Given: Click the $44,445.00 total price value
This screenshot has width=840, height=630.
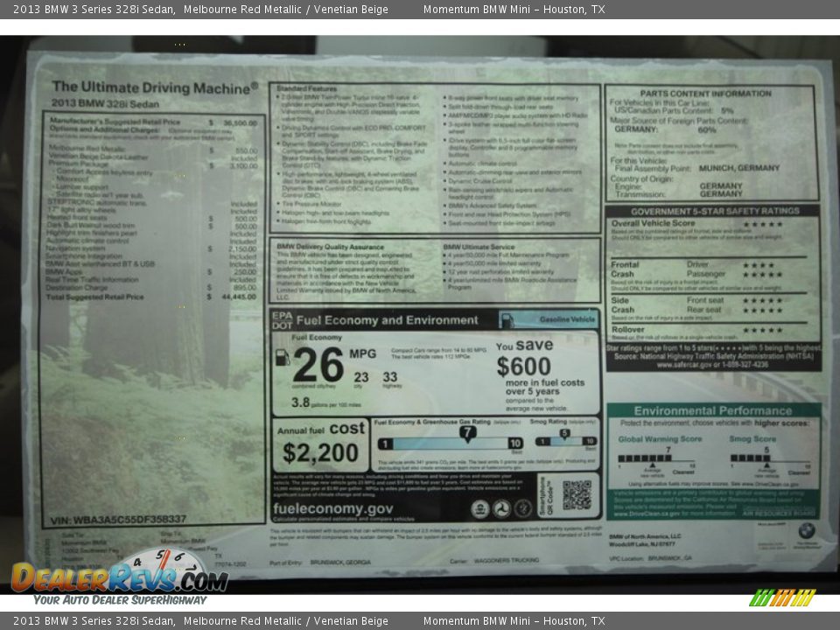Looking at the screenshot, I should point(239,297).
